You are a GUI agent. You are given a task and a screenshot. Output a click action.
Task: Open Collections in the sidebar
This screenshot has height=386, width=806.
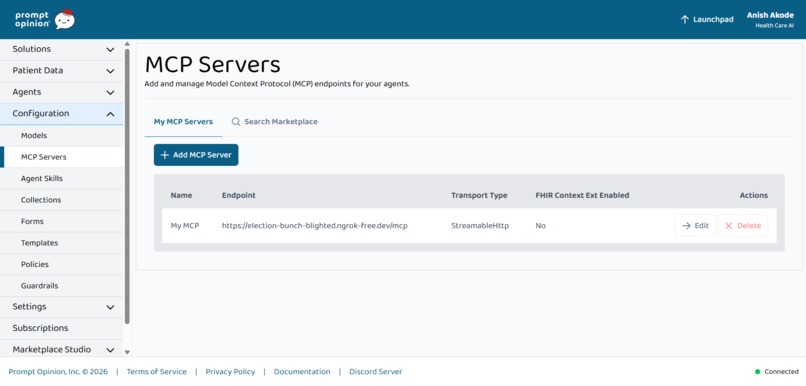click(62, 200)
